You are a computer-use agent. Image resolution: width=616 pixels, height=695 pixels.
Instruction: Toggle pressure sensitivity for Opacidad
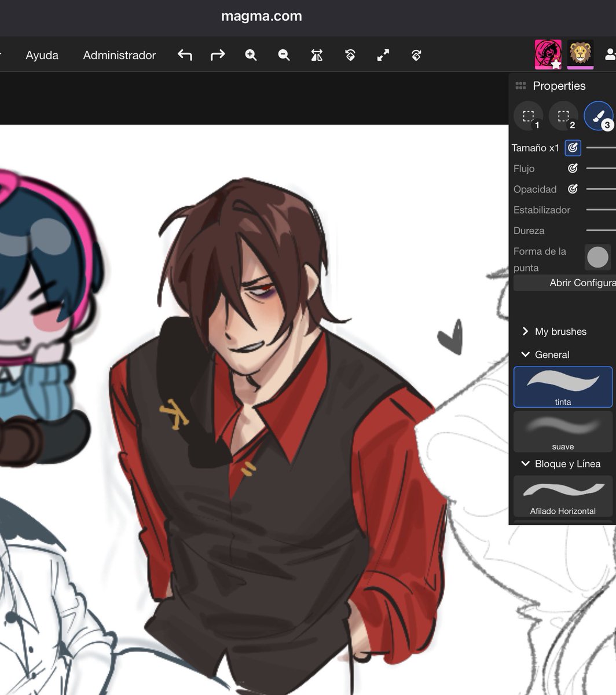click(x=573, y=189)
